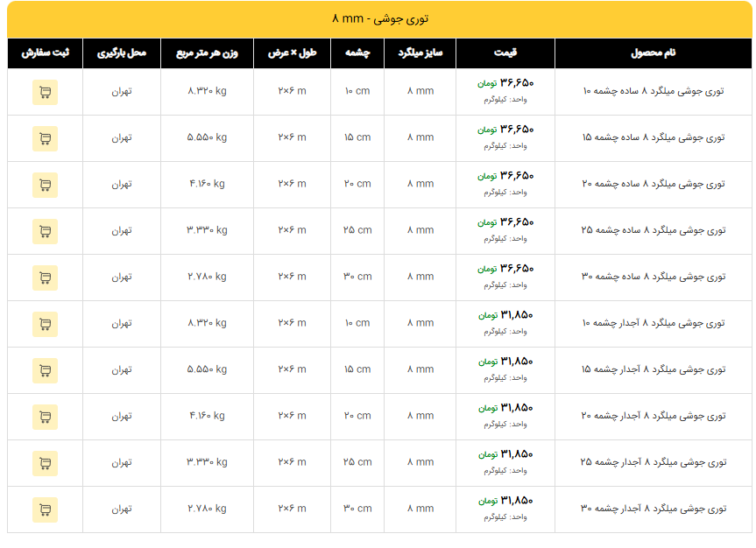Click order cart icon for آجدار چشمه 25 row

45,463
